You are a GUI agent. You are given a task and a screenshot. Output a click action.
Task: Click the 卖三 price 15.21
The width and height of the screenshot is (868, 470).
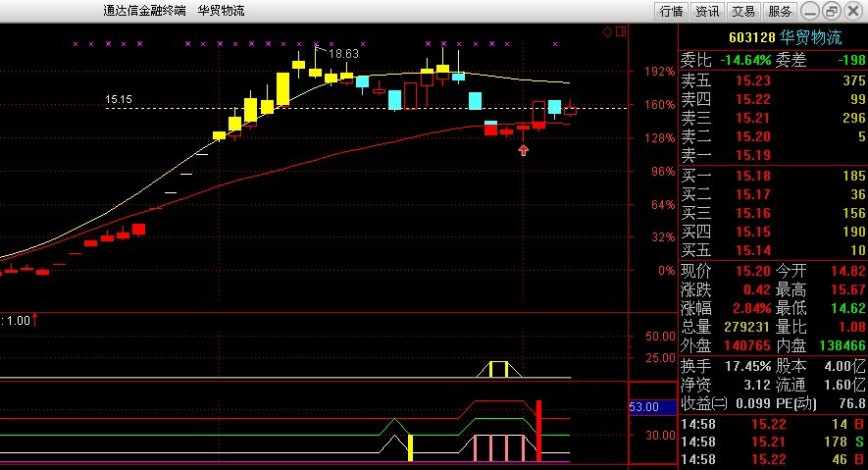[x=753, y=118]
